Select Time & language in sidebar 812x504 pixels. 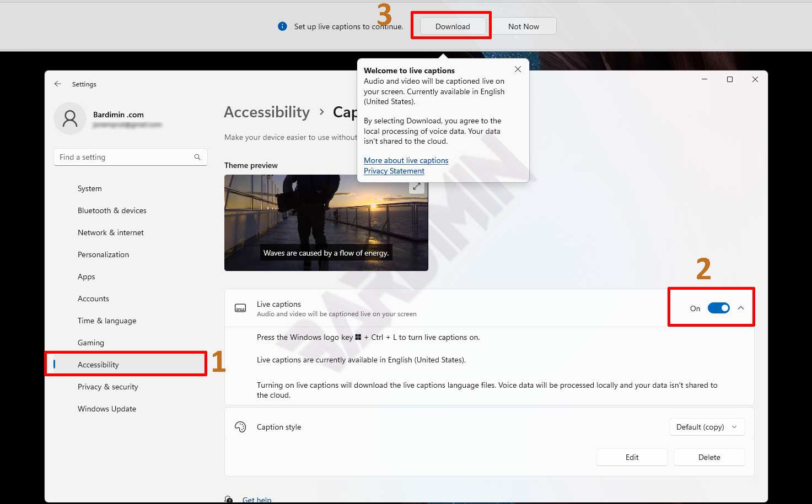point(106,321)
